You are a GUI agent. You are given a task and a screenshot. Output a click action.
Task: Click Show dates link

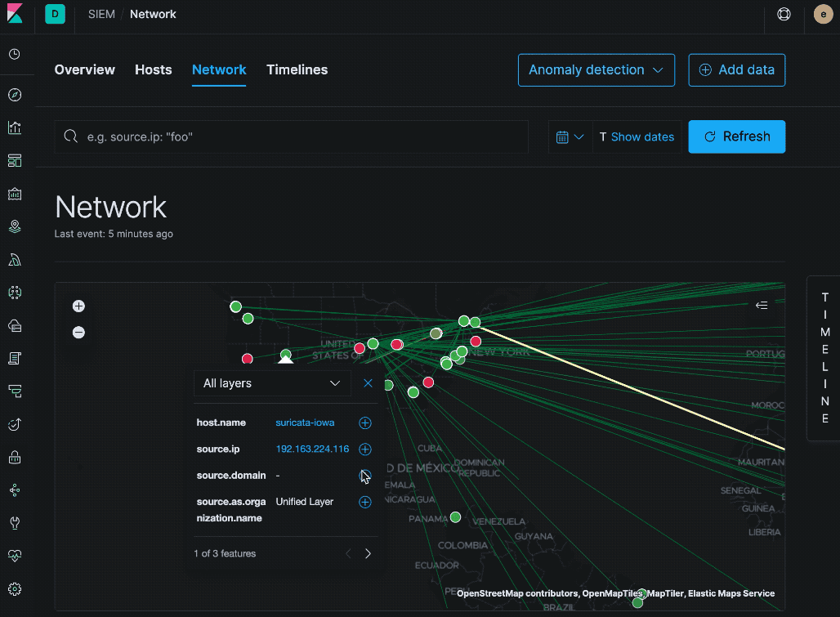pos(642,137)
